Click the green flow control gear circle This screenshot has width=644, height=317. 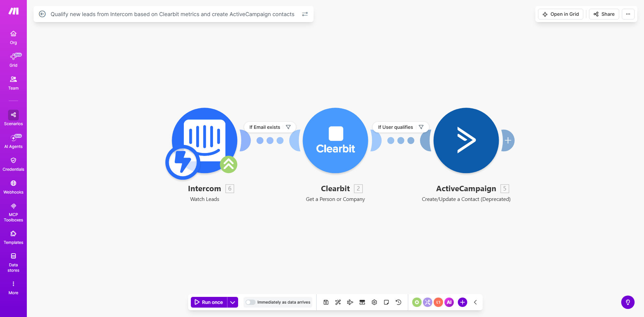(x=417, y=302)
